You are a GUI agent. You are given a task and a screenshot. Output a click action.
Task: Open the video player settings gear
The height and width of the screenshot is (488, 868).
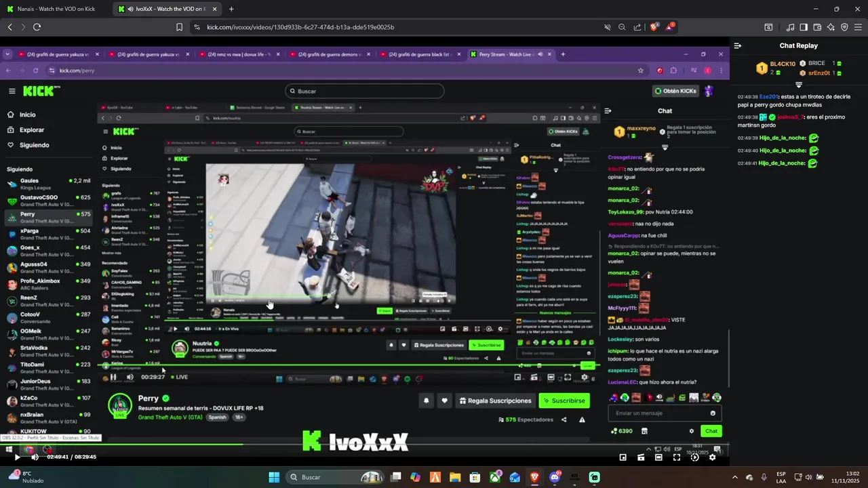point(712,457)
